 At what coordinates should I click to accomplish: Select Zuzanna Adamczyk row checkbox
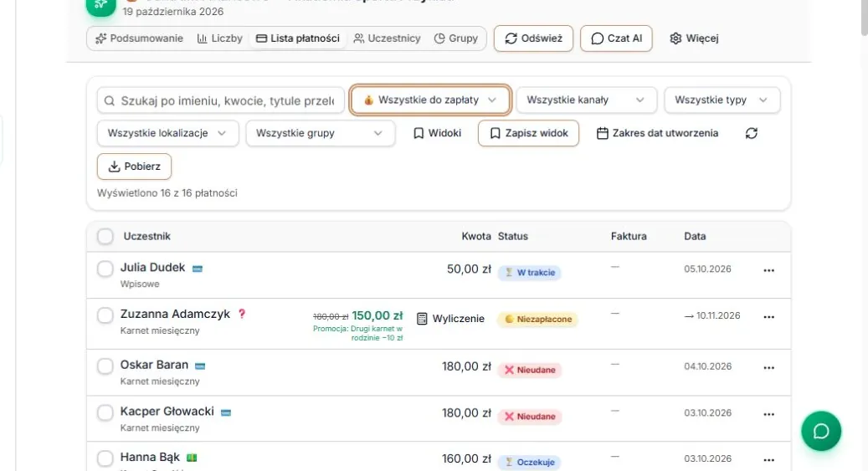coord(105,315)
